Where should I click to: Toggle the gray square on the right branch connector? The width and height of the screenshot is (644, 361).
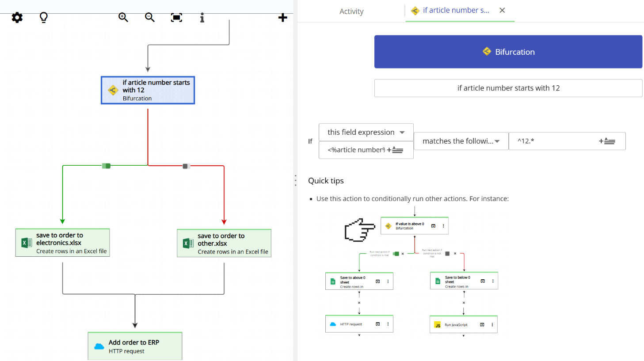tap(186, 165)
